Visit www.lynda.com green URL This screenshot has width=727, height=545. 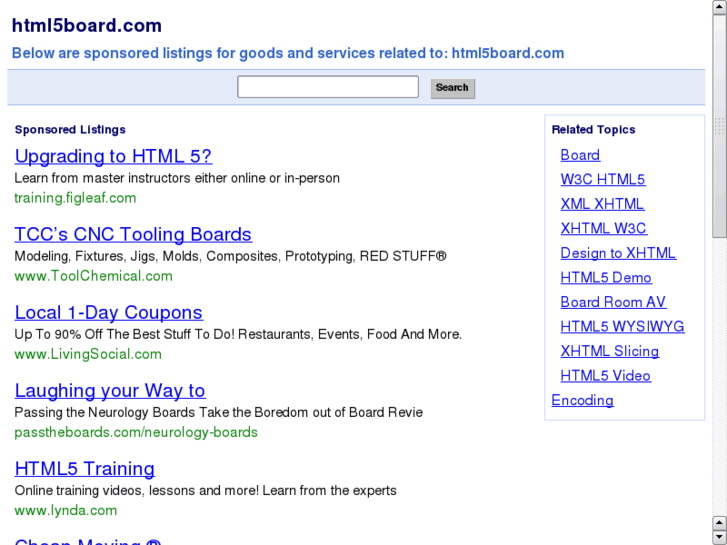pos(65,510)
